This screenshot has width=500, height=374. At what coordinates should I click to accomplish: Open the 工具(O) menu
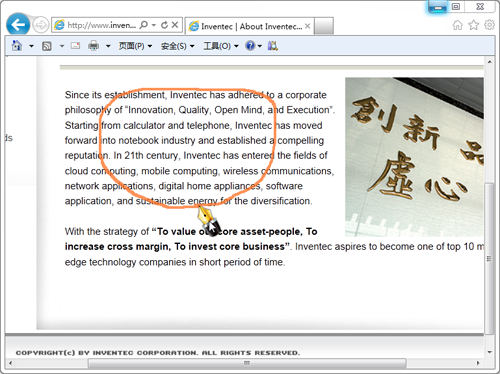coord(221,46)
